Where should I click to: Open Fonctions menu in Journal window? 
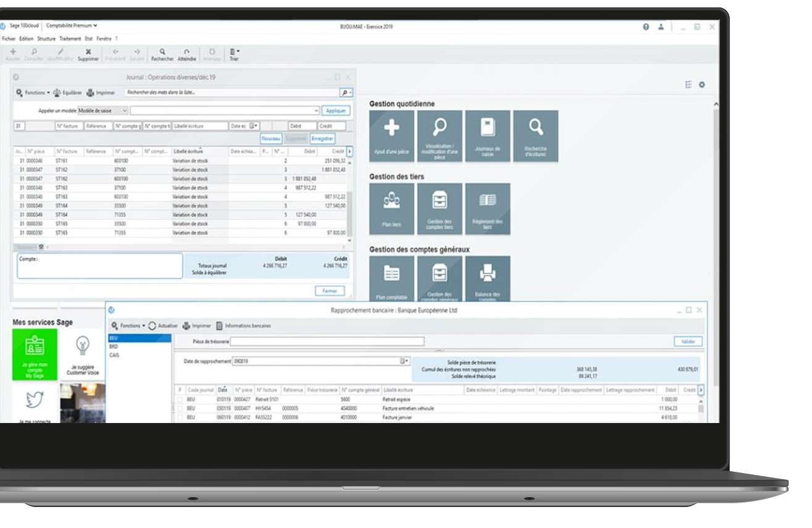coord(33,93)
